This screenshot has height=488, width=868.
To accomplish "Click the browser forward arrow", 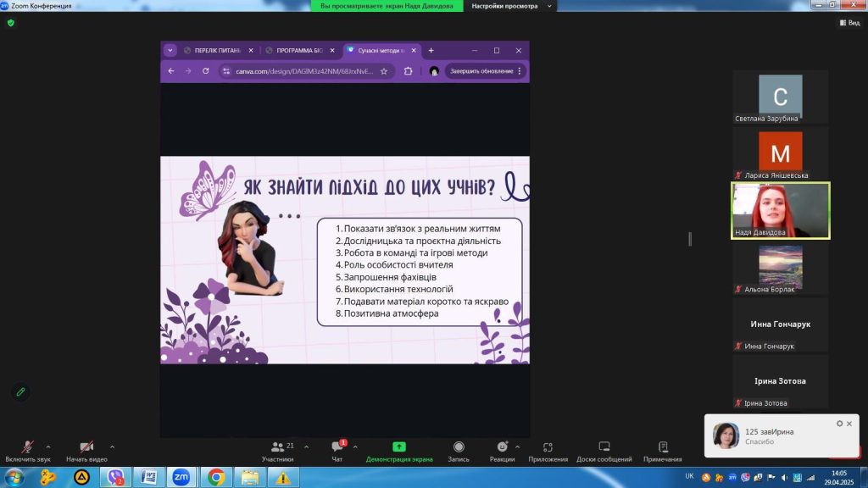I will (188, 71).
